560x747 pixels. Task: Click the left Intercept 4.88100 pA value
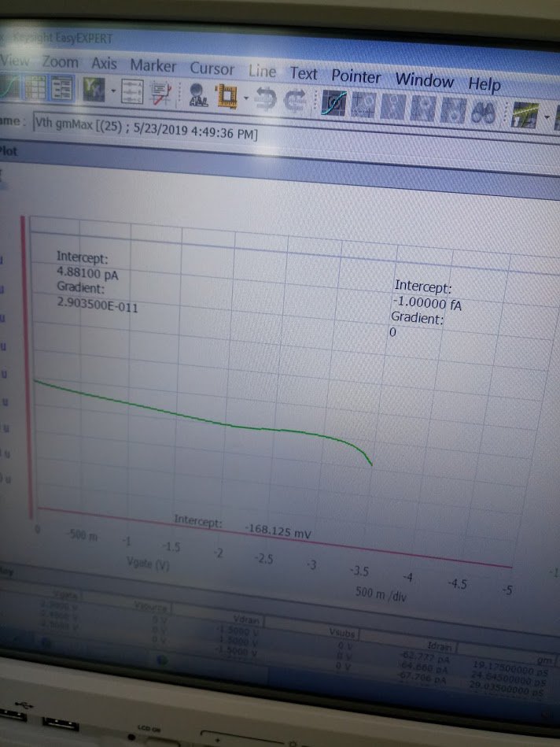tap(87, 274)
